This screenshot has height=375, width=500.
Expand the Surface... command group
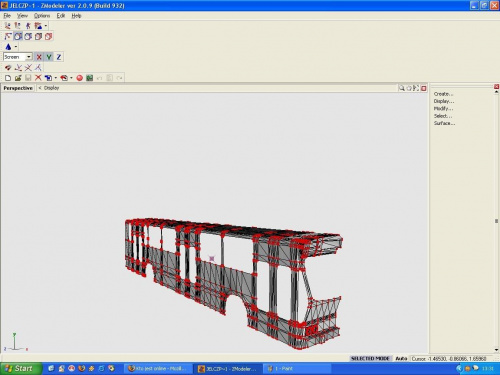pos(444,123)
